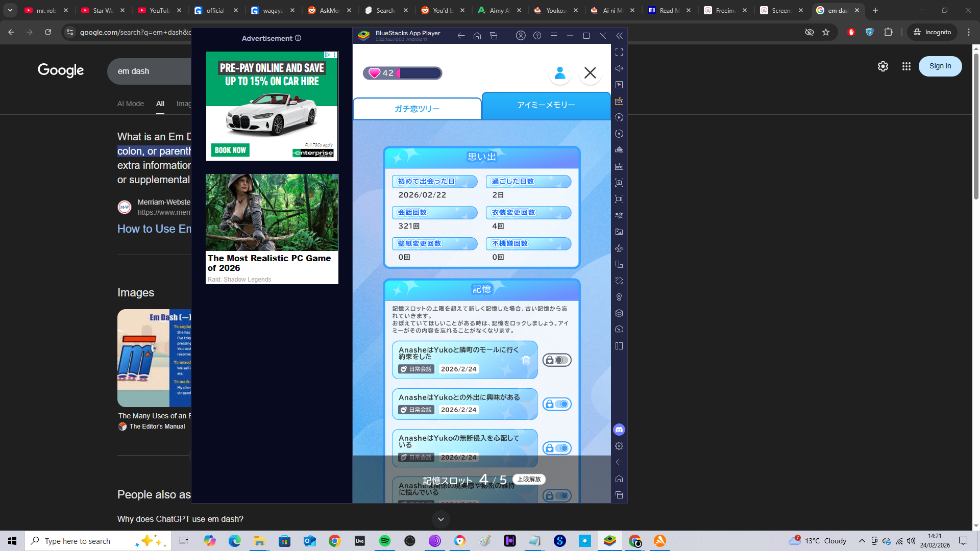Toggle lock on the mall promise memory
980x551 pixels.
coord(556,360)
